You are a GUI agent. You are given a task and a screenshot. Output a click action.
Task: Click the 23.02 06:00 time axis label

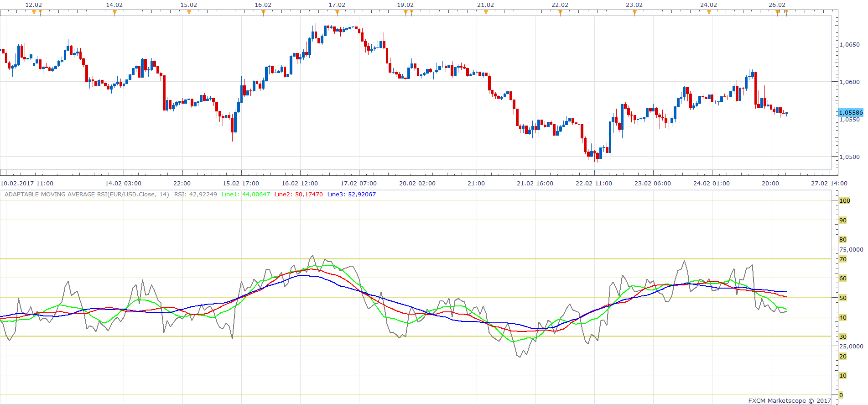click(653, 184)
